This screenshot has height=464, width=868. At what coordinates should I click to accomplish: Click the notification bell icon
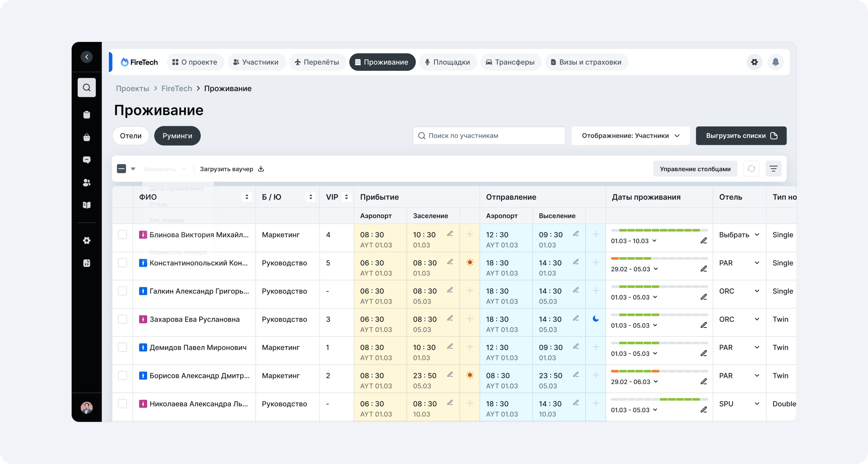(x=775, y=62)
